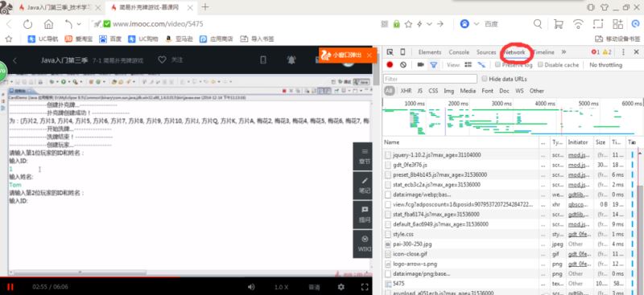Switch to the Java入门第三季 browser tab
The height and width of the screenshot is (295, 644).
58,7
